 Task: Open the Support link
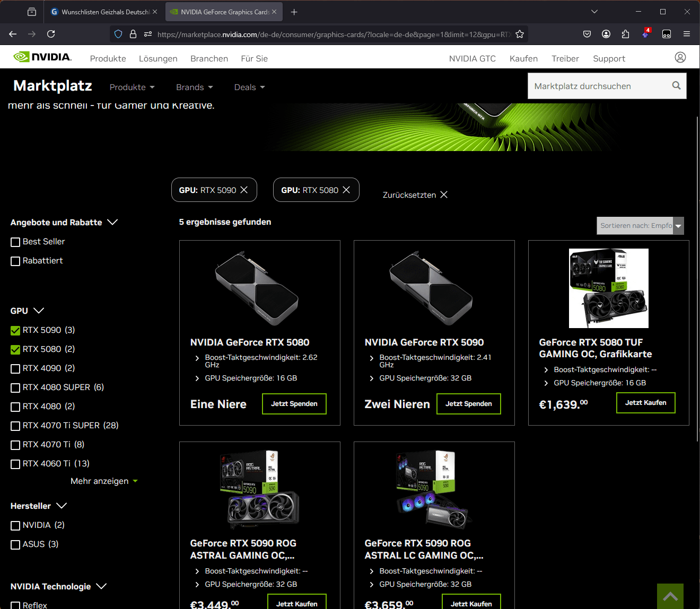pyautogui.click(x=609, y=58)
